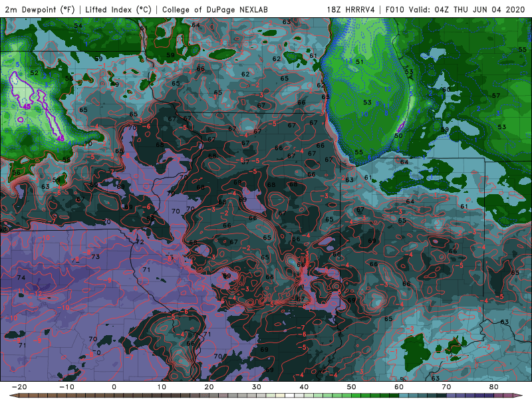This screenshot has height=399, width=532.
Task: Click the 60 label on the color scale
Action: pos(399,387)
